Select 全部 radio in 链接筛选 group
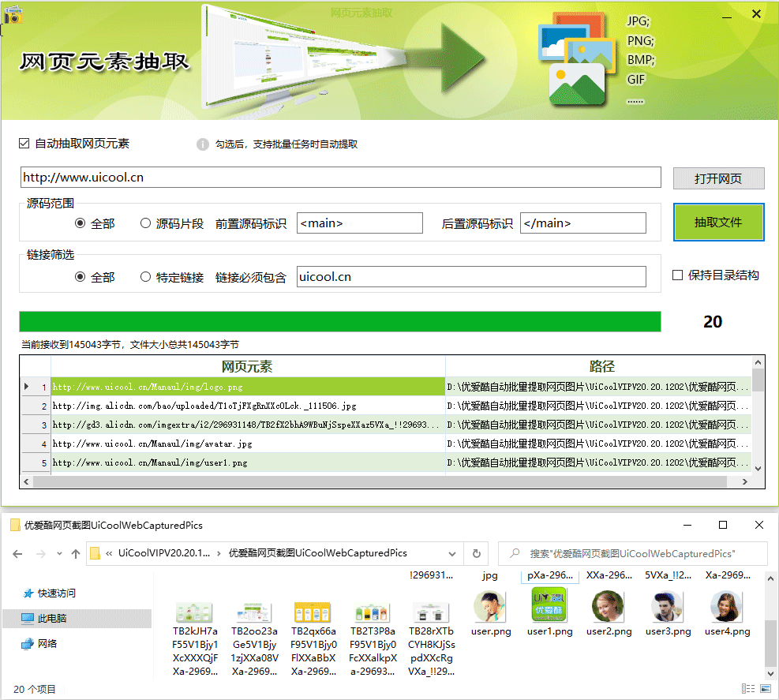The image size is (779, 700). (80, 277)
